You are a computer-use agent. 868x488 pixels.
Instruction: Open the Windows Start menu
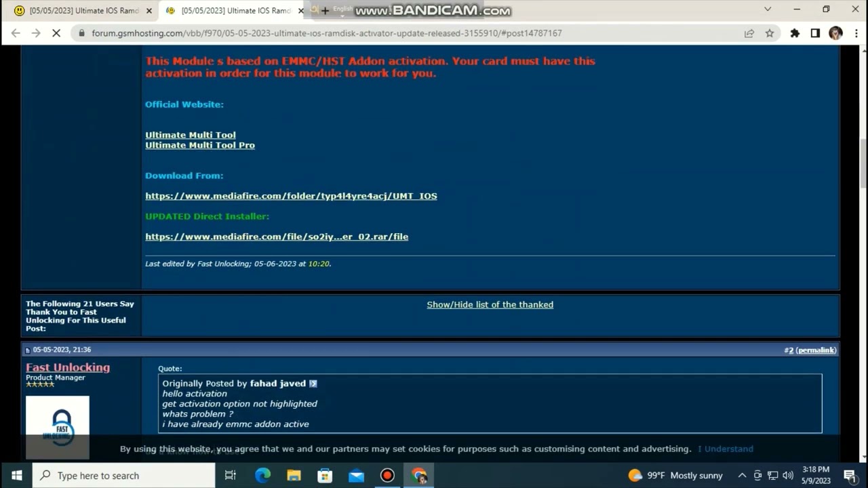(x=16, y=475)
